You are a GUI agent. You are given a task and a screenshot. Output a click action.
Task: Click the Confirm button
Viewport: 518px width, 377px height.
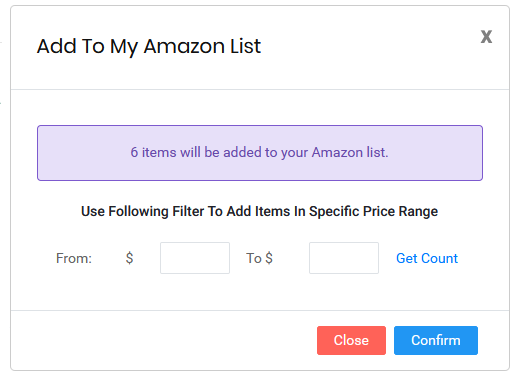coord(436,340)
